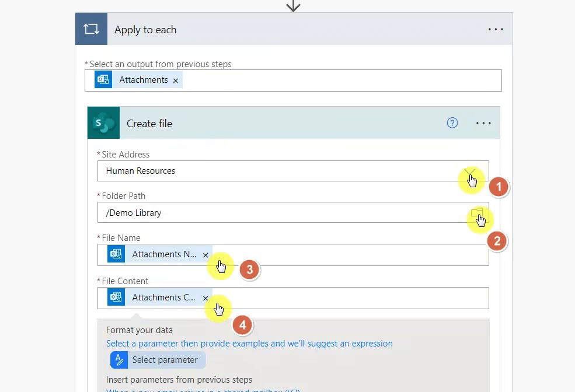575x392 pixels.
Task: Click inside the File Name input field
Action: 350,255
